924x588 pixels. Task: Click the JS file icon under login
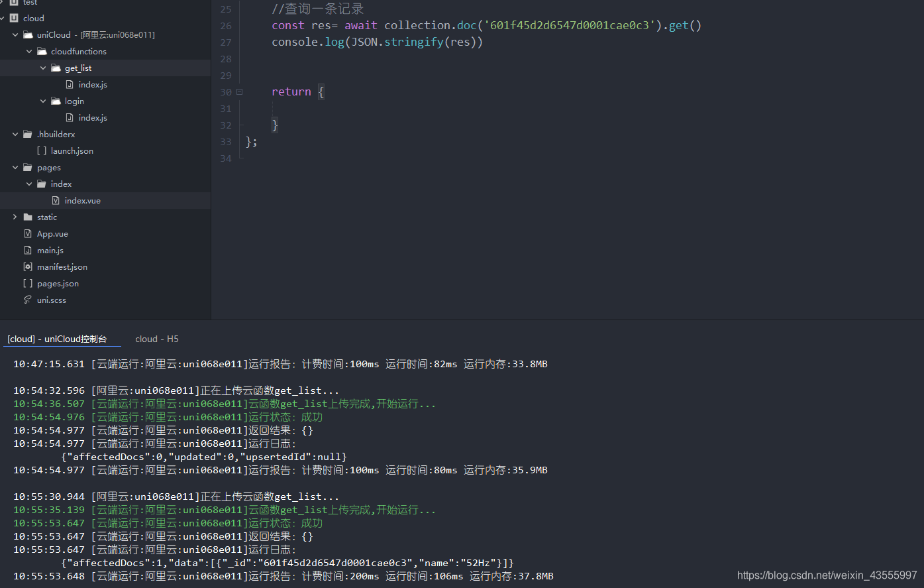click(70, 118)
